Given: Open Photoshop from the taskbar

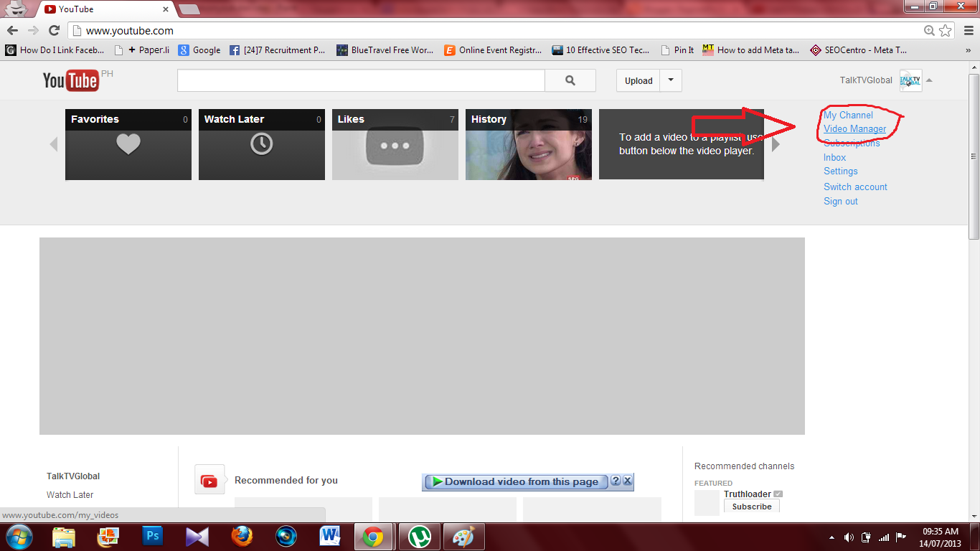Looking at the screenshot, I should [153, 537].
